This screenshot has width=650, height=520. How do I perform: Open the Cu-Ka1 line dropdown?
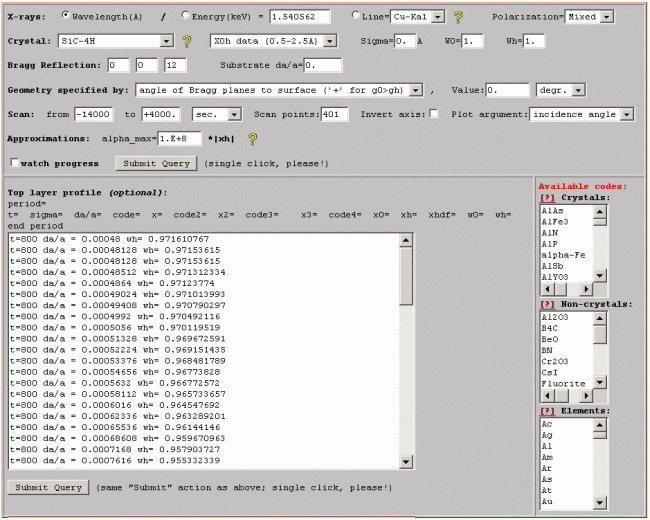[x=437, y=17]
